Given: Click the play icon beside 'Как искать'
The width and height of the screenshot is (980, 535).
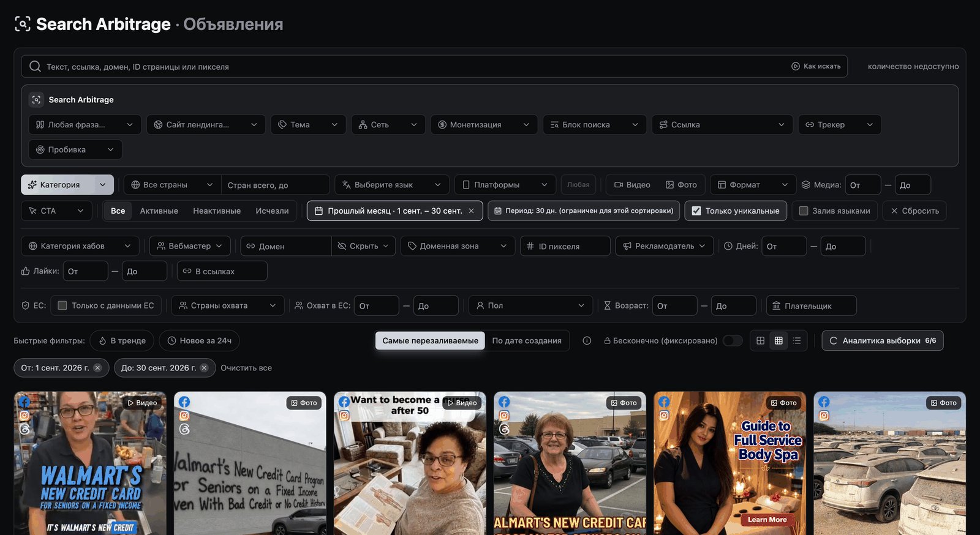Looking at the screenshot, I should click(x=796, y=67).
